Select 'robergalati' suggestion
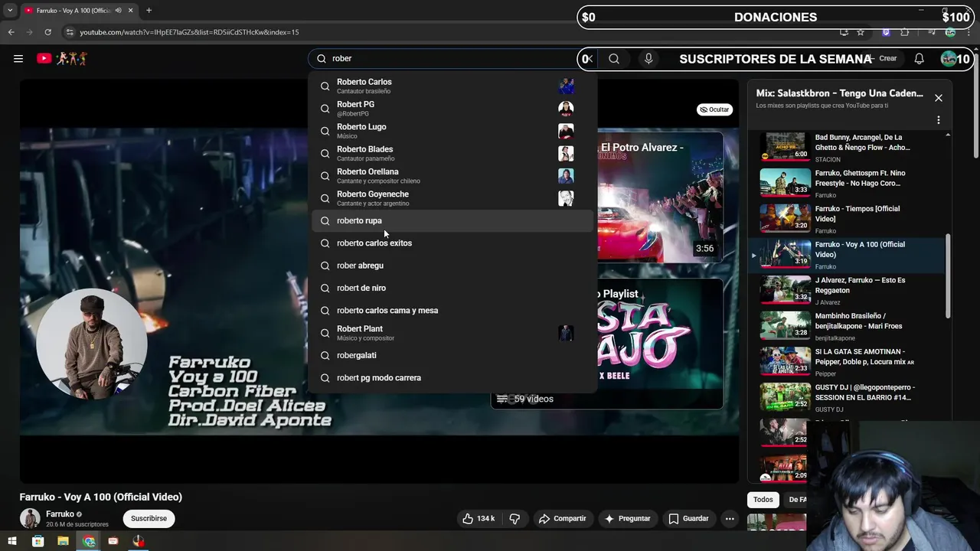The height and width of the screenshot is (551, 980). (452, 355)
